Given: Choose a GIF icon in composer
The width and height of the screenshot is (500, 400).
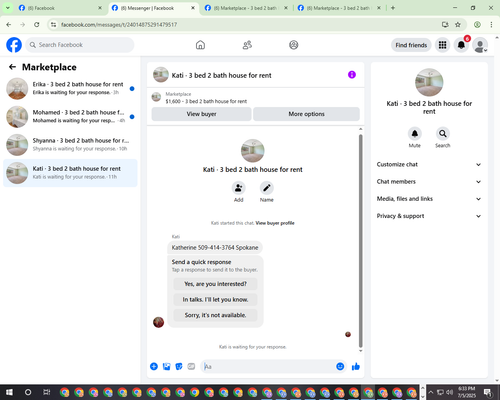Looking at the screenshot, I should [x=191, y=367].
